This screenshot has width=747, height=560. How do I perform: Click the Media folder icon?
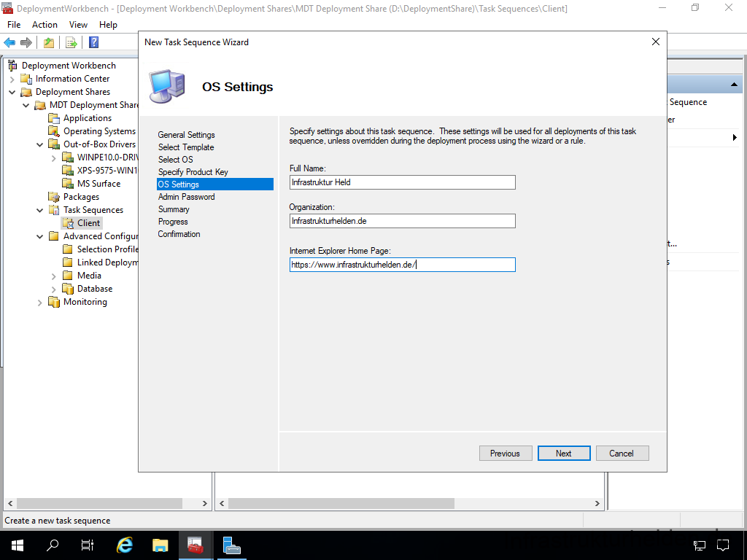pyautogui.click(x=68, y=275)
